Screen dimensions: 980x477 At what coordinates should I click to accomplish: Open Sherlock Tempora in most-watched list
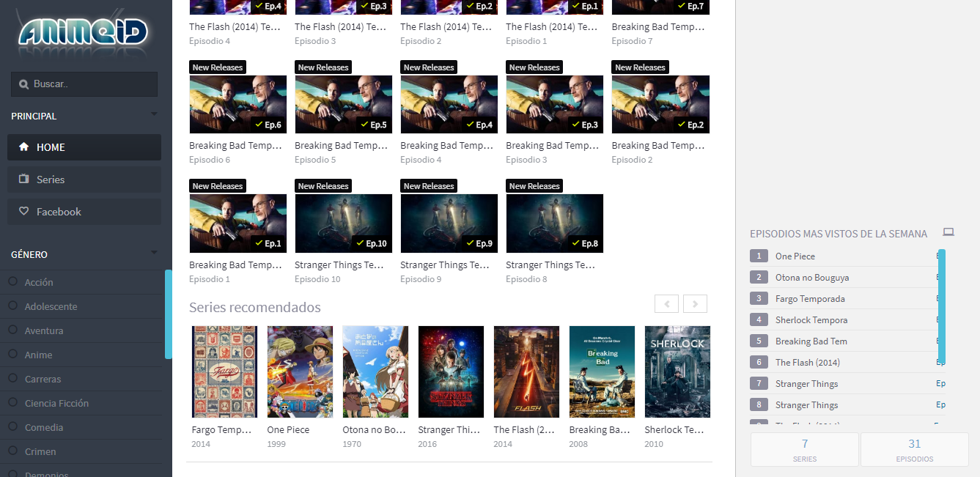coord(811,320)
